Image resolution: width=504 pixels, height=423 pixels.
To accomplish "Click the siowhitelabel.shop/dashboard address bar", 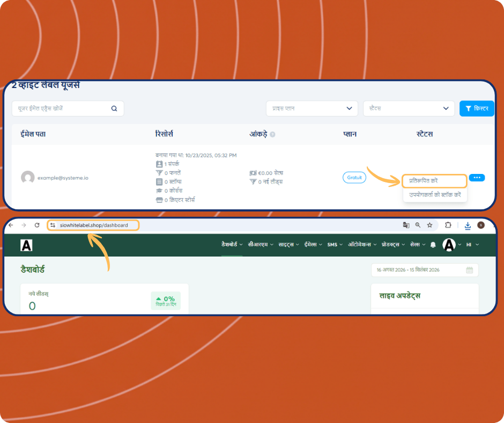I will [93, 225].
